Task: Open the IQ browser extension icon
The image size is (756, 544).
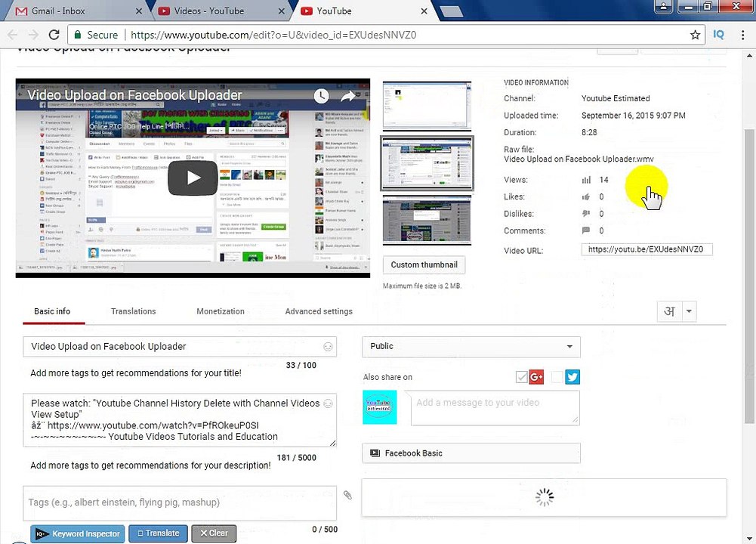Action: (x=719, y=35)
